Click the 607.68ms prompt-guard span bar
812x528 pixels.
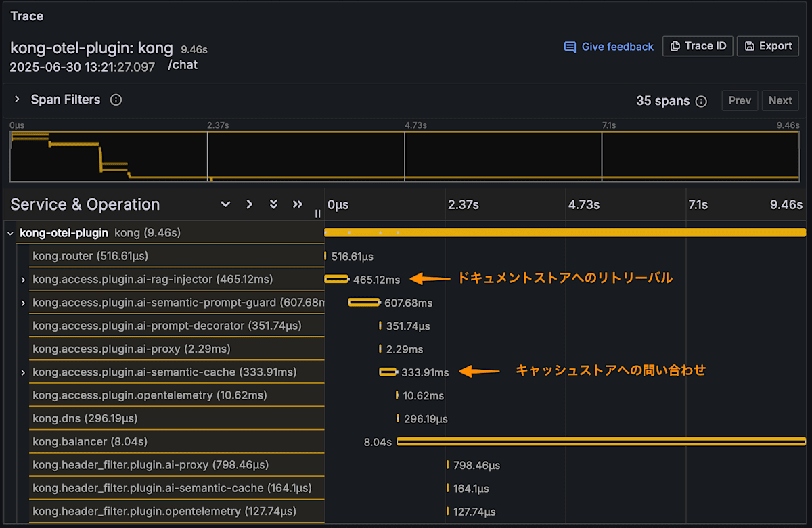[x=364, y=302]
